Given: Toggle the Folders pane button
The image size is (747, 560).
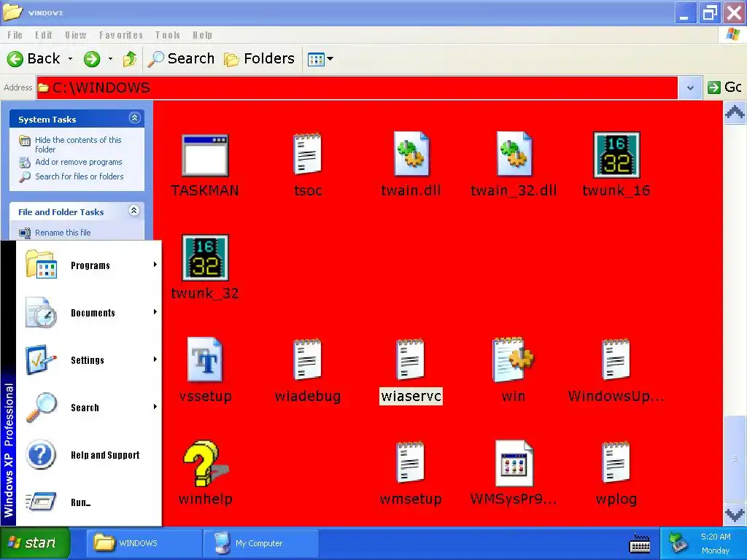Looking at the screenshot, I should coord(259,58).
